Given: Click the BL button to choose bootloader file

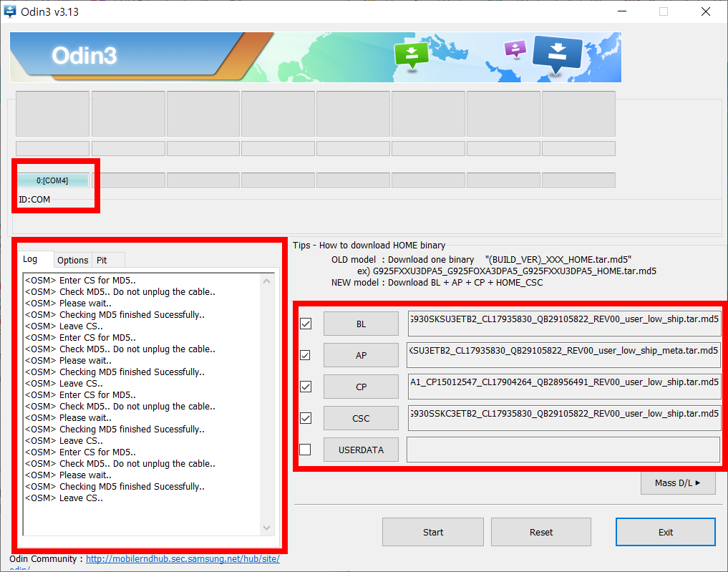Looking at the screenshot, I should (x=361, y=324).
